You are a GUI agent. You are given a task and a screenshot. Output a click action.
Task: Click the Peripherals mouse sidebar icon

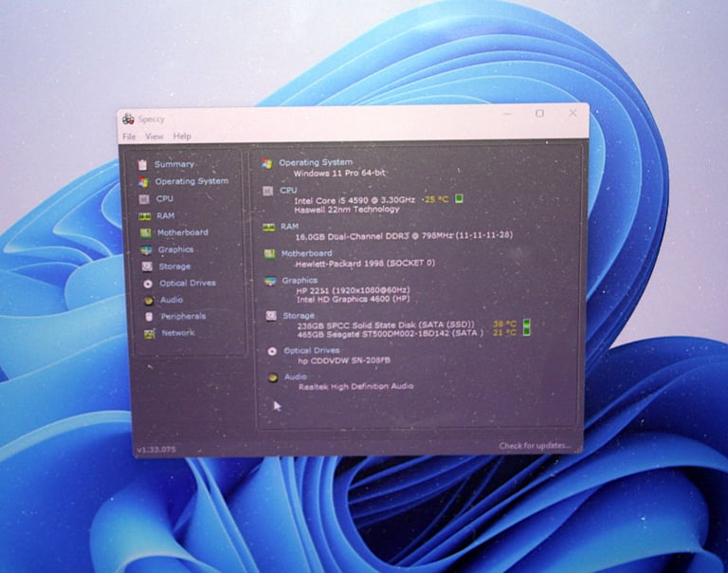coord(149,317)
